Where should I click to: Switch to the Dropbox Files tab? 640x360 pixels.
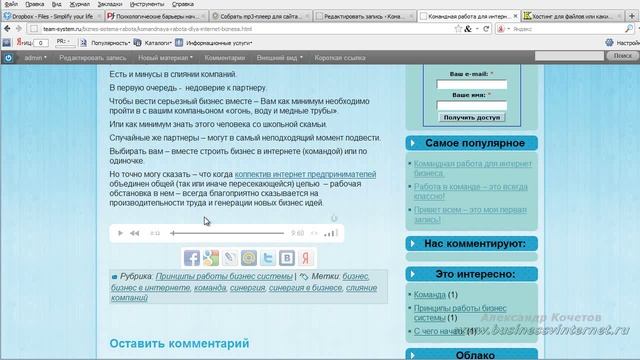coord(52,16)
